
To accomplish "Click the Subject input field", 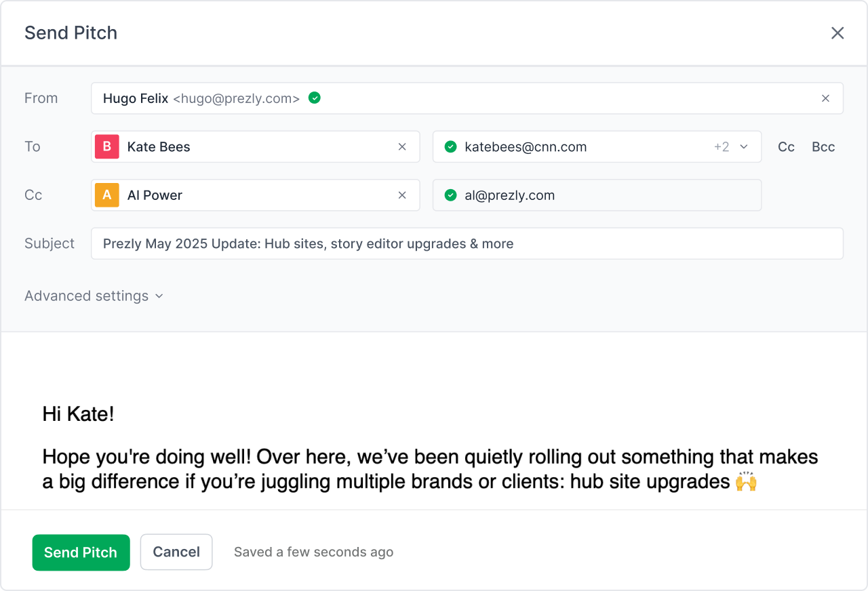I will [x=467, y=244].
